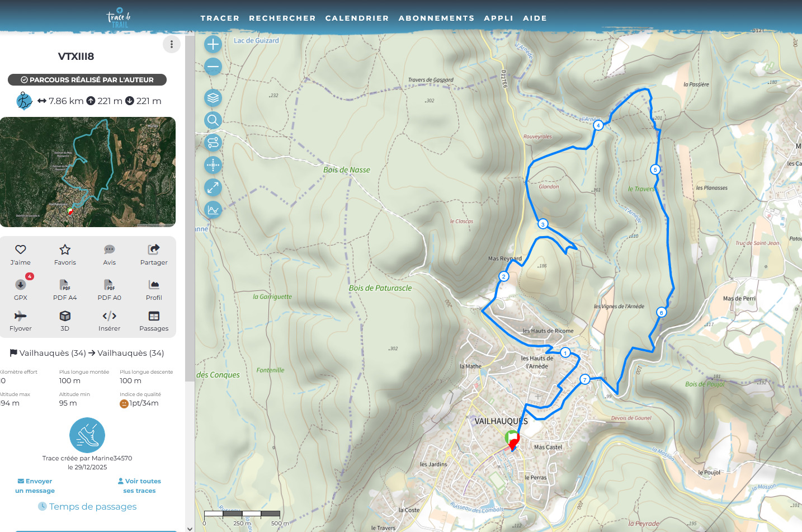The height and width of the screenshot is (532, 802).
Task: Open the Passages table
Action: [153, 321]
